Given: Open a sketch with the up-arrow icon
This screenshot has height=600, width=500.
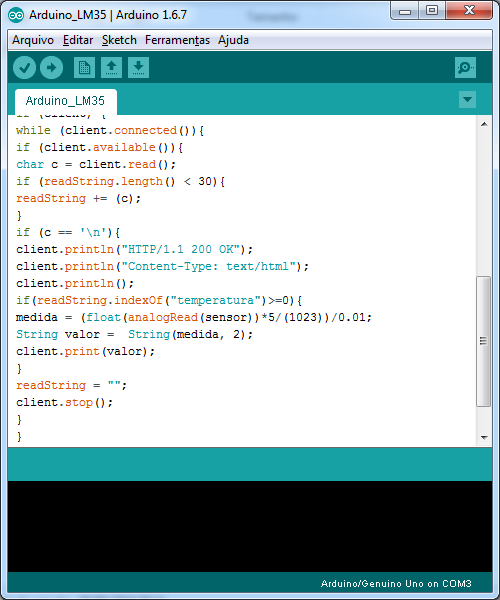Looking at the screenshot, I should pyautogui.click(x=111, y=68).
